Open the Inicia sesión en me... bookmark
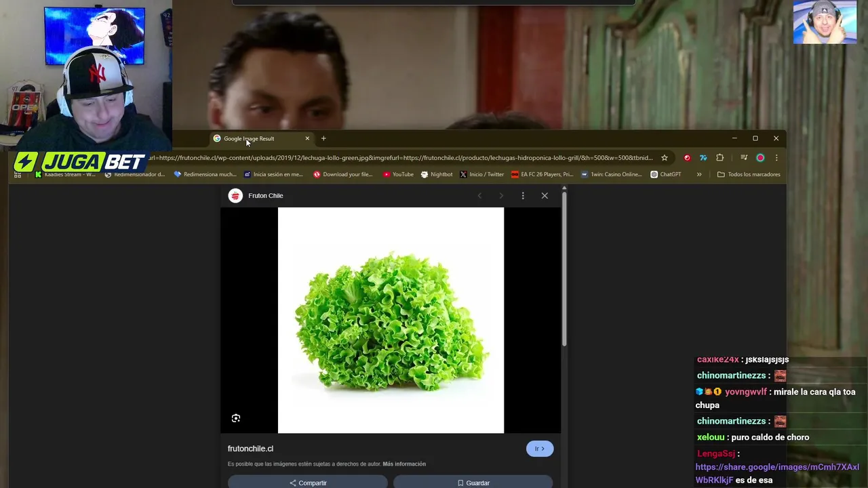Image resolution: width=868 pixels, height=488 pixels. 273,174
